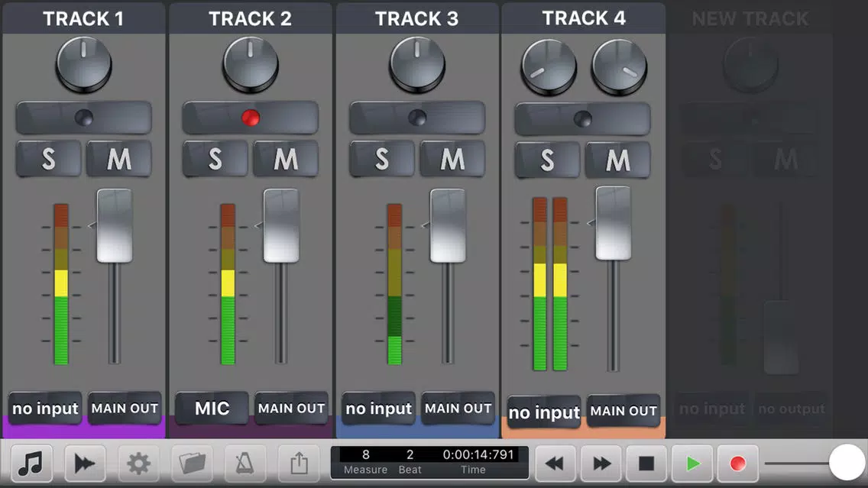Open settings gear icon
The height and width of the screenshot is (488, 868).
[x=138, y=464]
